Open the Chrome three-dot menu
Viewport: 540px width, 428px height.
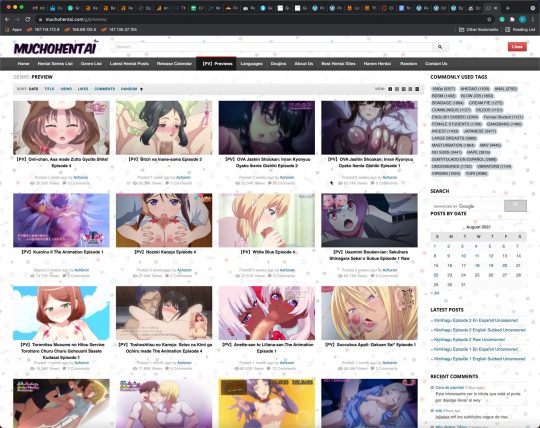532,19
